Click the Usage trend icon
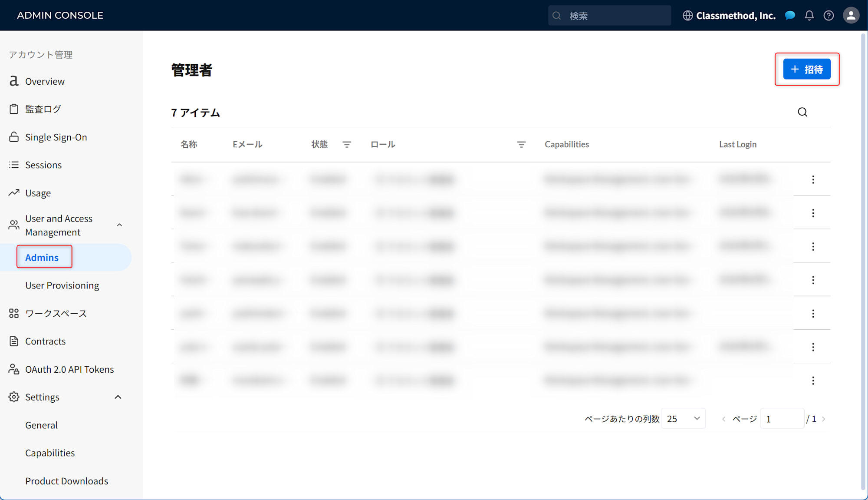The height and width of the screenshot is (500, 868). 14,192
